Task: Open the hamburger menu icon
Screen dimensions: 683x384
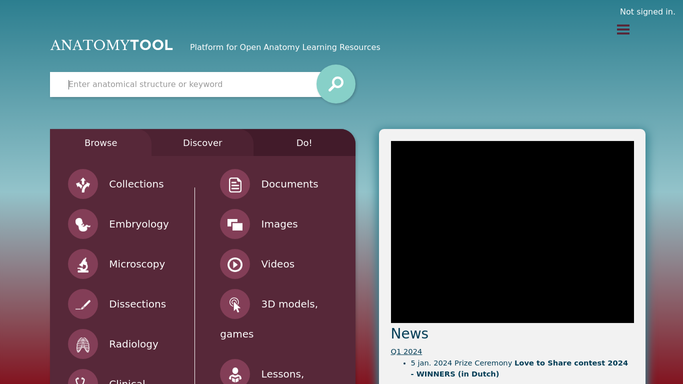Action: tap(623, 30)
